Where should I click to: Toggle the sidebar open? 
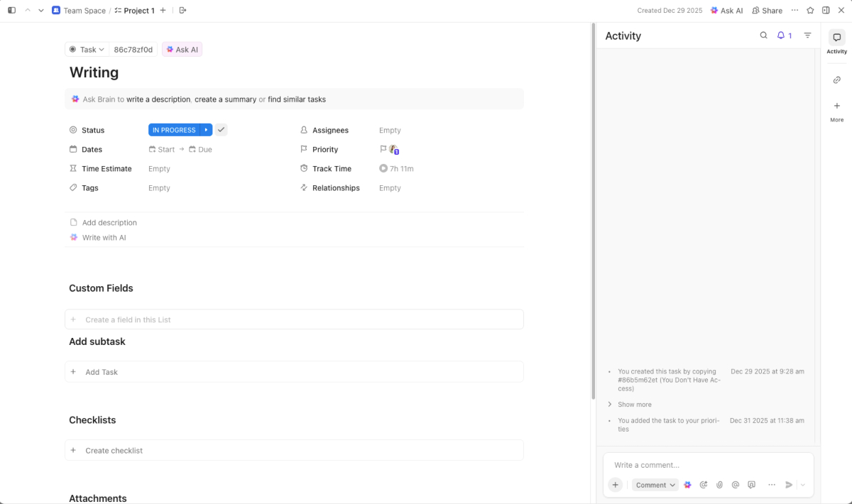point(11,10)
